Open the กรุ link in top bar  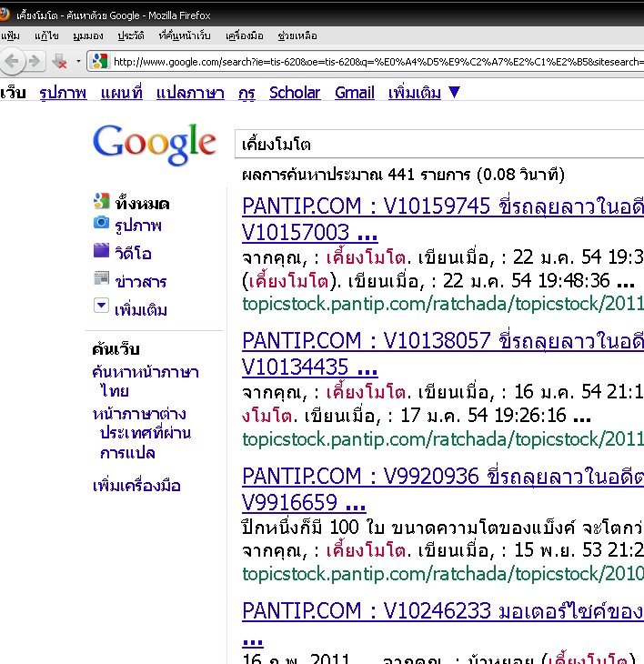coord(247,93)
